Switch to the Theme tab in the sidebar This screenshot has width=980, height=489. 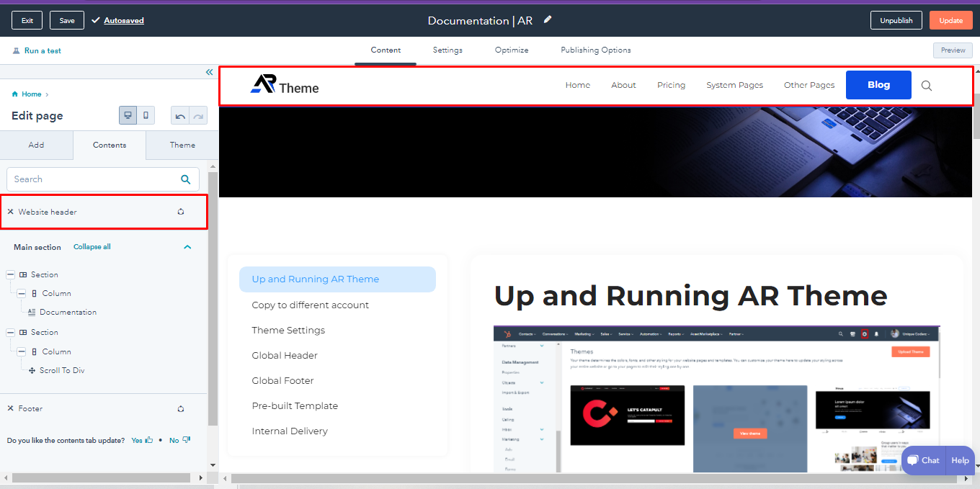click(182, 145)
